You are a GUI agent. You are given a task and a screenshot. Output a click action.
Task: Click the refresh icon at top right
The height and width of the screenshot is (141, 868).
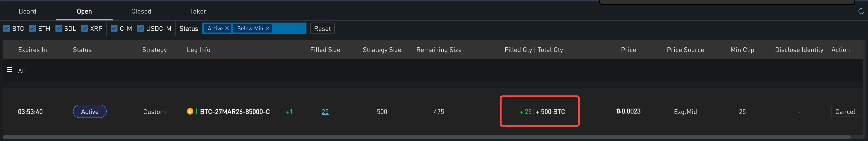click(861, 11)
